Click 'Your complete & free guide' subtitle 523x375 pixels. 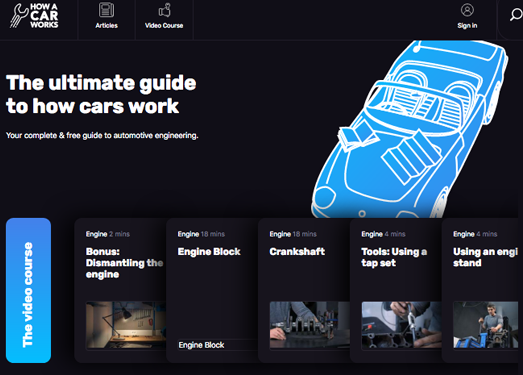coord(102,135)
